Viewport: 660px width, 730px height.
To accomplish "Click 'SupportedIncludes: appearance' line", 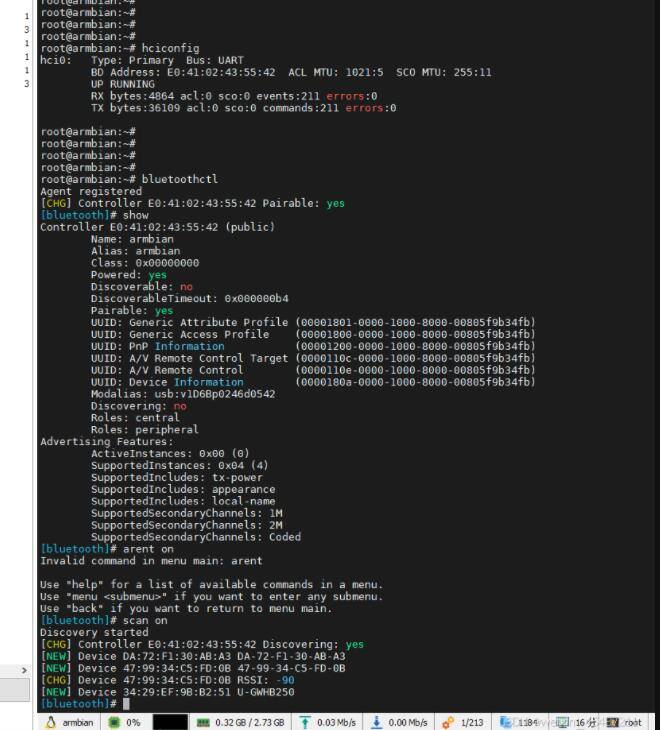I will tap(183, 489).
